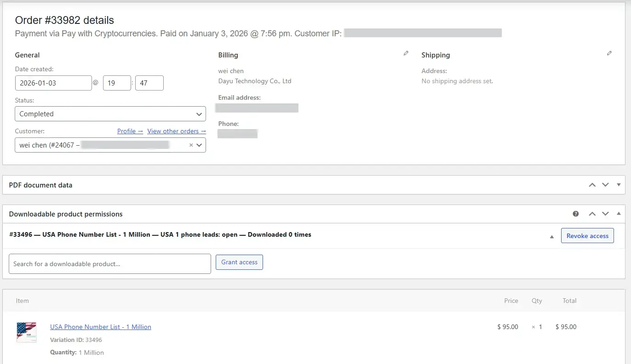Click the Shipping edit pencil icon
631x364 pixels.
pyautogui.click(x=609, y=53)
